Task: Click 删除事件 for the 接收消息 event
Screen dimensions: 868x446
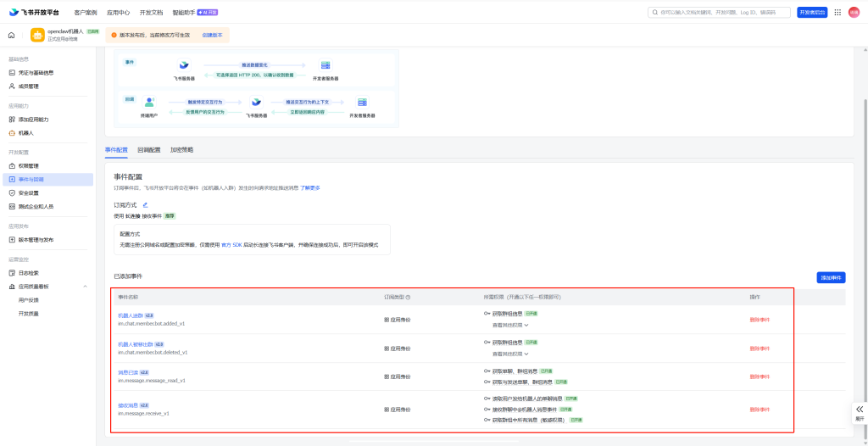Action: pyautogui.click(x=759, y=410)
